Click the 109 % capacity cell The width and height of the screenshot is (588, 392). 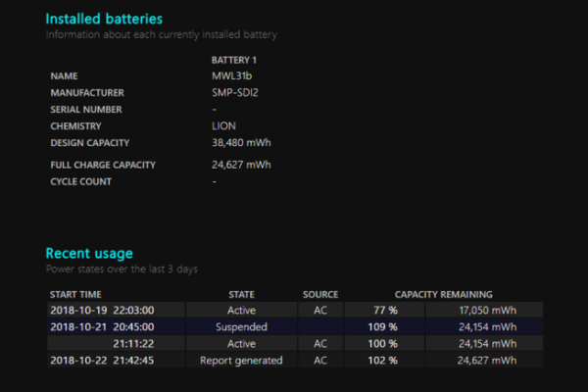[385, 326]
